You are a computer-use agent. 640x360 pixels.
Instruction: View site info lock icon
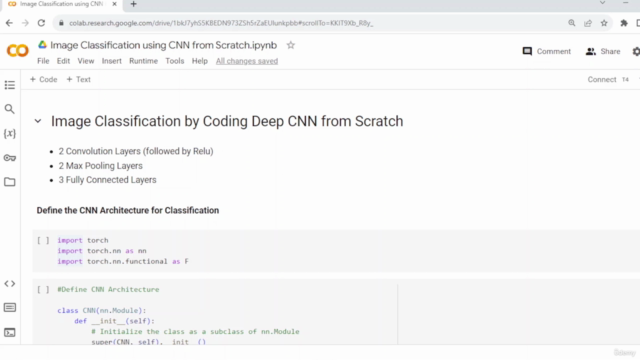pyautogui.click(x=61, y=23)
